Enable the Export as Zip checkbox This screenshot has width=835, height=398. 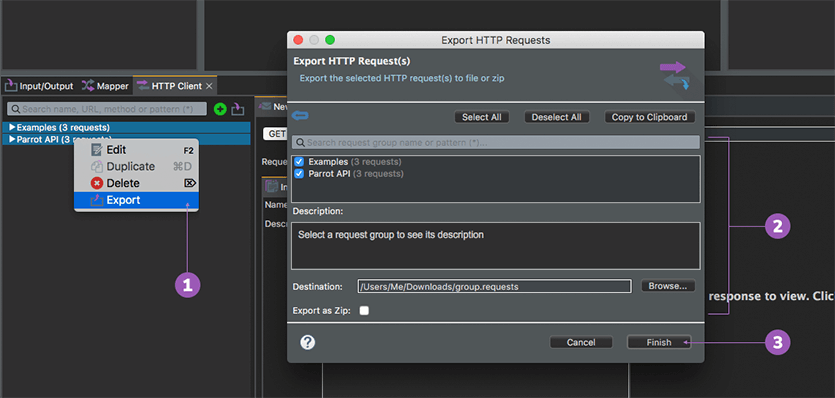point(364,311)
